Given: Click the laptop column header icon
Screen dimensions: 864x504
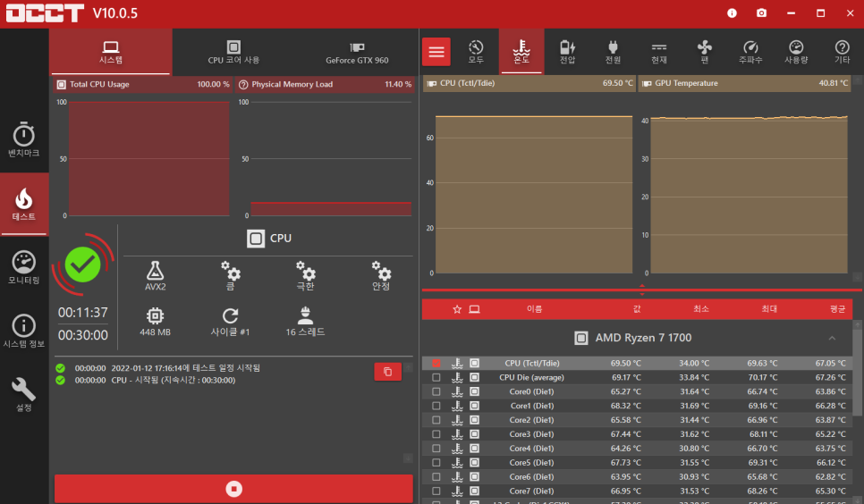Looking at the screenshot, I should pyautogui.click(x=474, y=309).
